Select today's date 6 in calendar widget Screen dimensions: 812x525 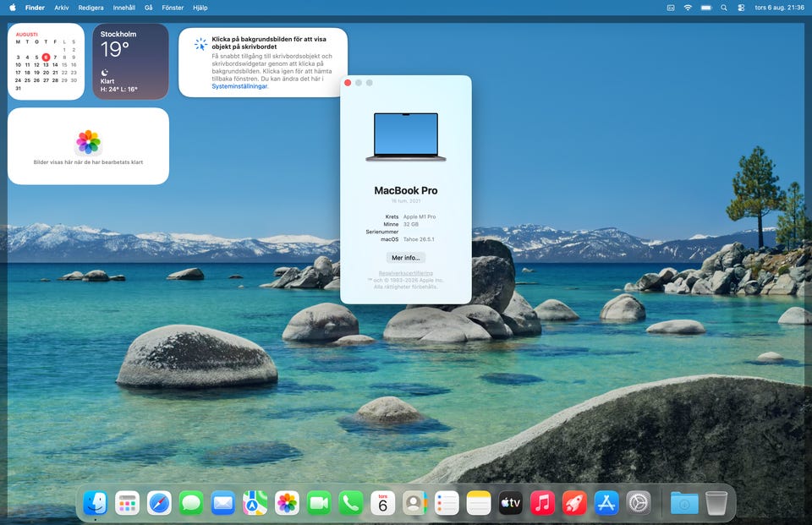tap(46, 57)
